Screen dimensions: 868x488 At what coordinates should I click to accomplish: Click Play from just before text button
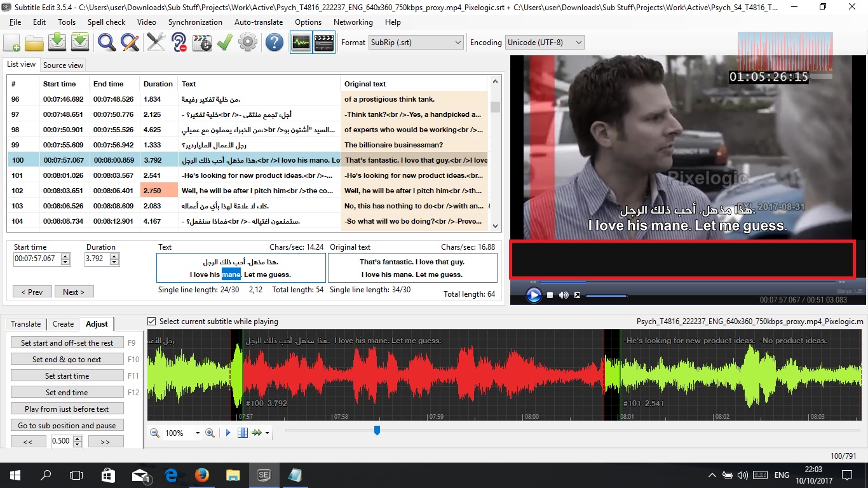(x=67, y=409)
